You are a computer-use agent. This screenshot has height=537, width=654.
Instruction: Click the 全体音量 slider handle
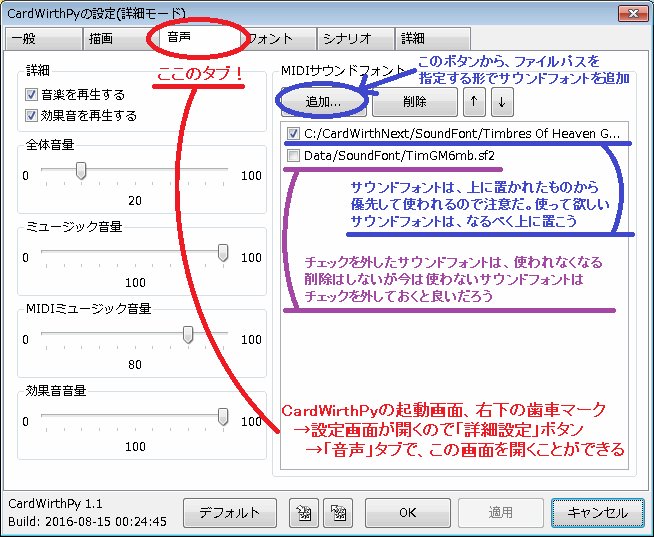[81, 171]
